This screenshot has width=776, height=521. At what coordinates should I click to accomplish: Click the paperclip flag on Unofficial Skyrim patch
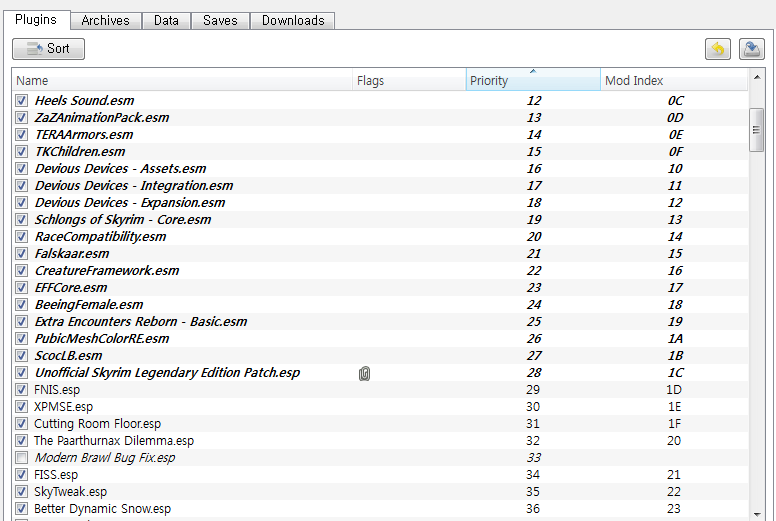coord(364,374)
